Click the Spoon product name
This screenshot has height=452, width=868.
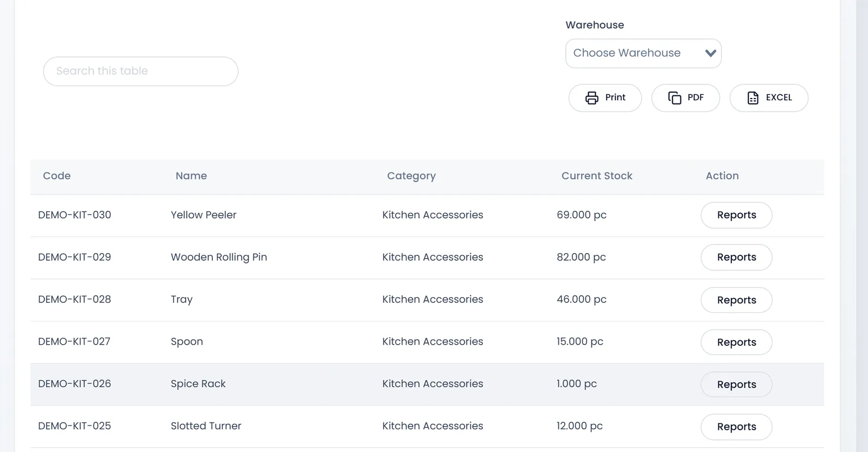coord(187,342)
